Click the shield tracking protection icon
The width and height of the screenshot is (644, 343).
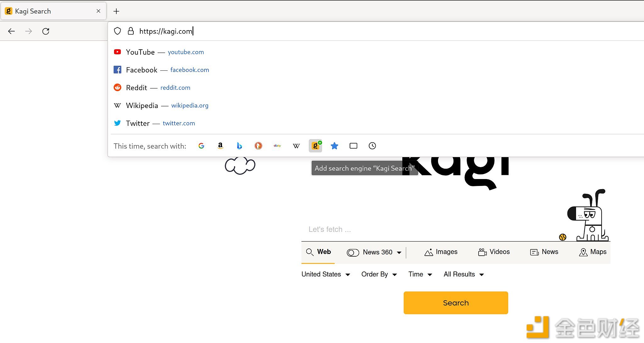click(x=117, y=31)
